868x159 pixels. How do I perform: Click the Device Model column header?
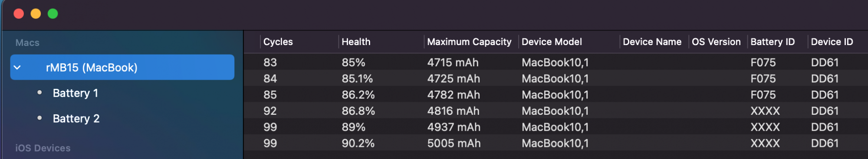552,42
